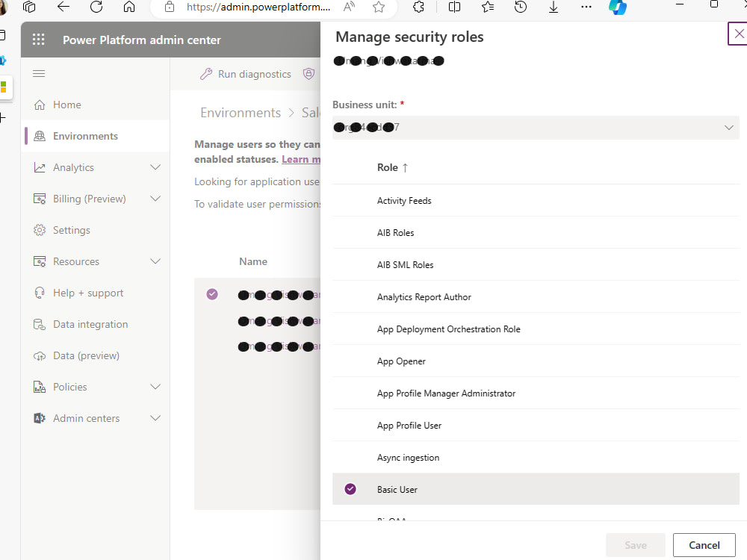Image resolution: width=747 pixels, height=560 pixels.
Task: Toggle the selected user checkbox in Name list
Action: (x=211, y=294)
